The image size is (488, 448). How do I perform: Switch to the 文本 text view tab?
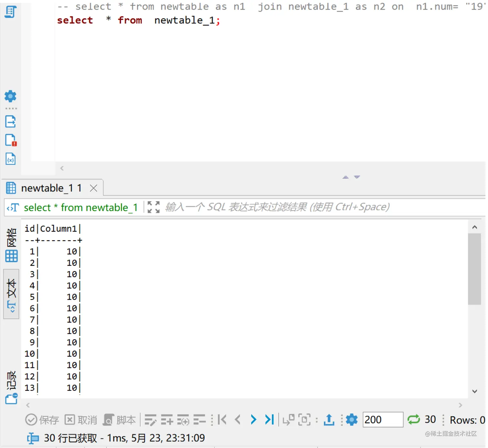point(11,294)
